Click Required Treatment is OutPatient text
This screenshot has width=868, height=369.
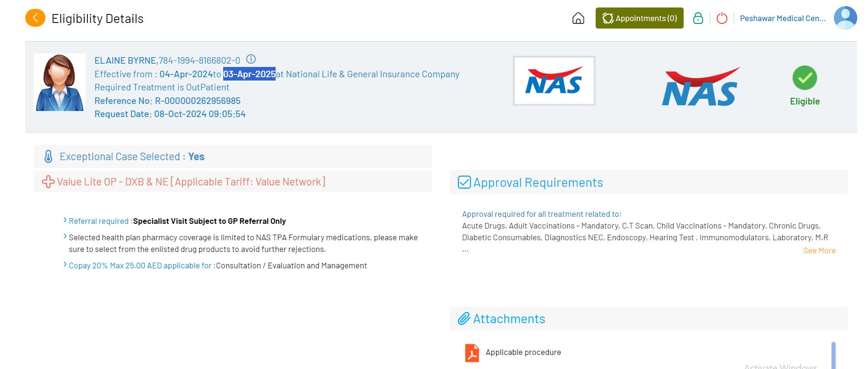[162, 87]
